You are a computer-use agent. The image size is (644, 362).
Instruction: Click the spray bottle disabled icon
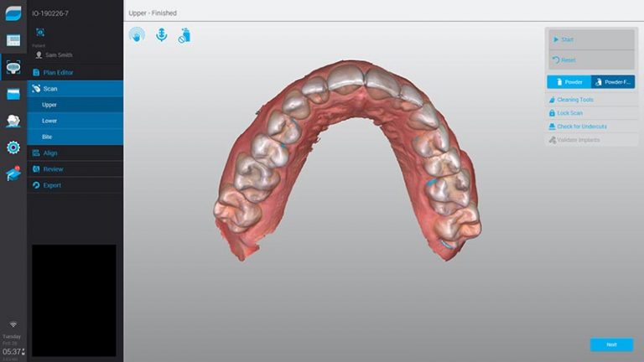[x=184, y=35]
